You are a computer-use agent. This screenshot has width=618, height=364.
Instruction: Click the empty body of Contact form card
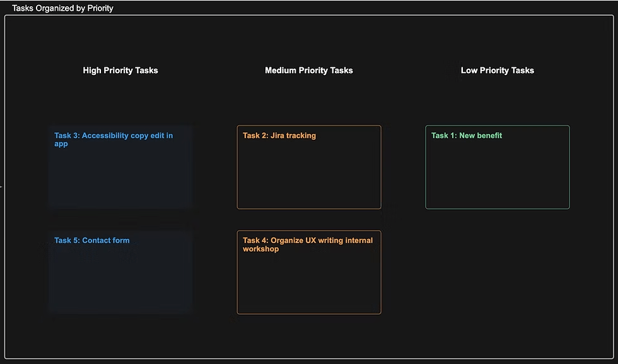(120, 280)
